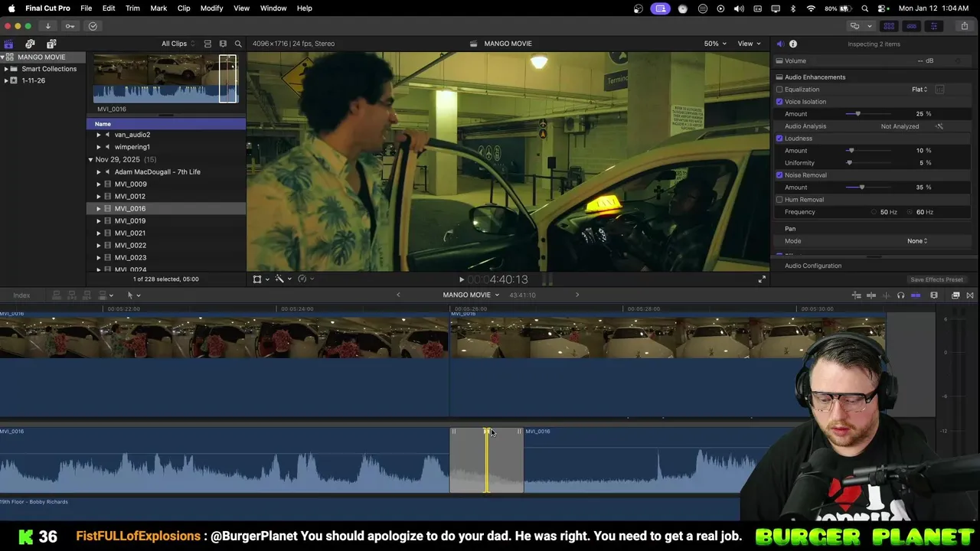This screenshot has height=551, width=980.
Task: Open the 50% zoom dropdown
Action: 715,44
